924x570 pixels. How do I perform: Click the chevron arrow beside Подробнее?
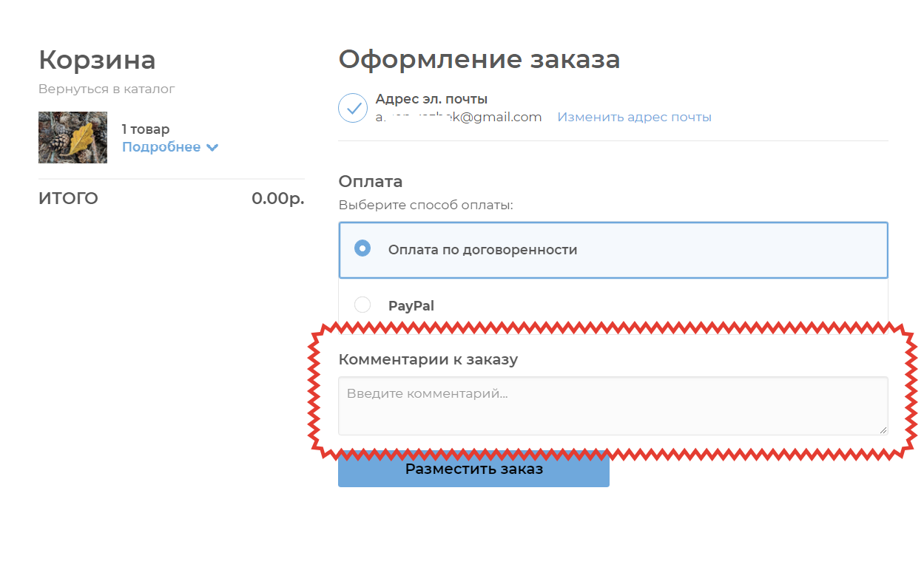point(212,147)
